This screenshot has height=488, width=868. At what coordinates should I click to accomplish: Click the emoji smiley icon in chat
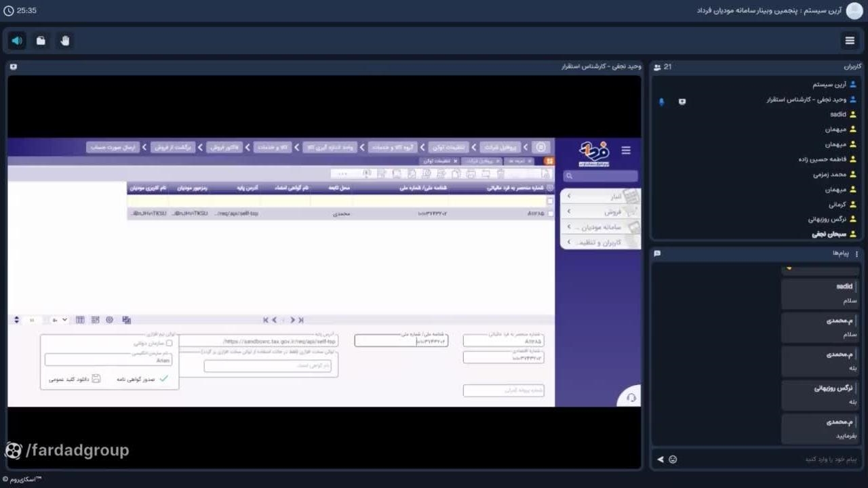click(x=673, y=460)
